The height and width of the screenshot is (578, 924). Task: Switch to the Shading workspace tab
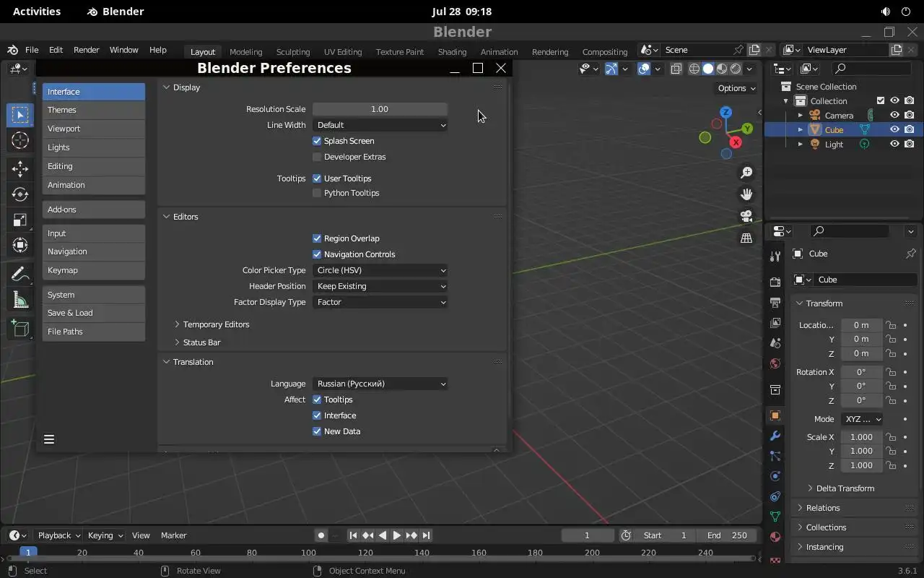(452, 52)
